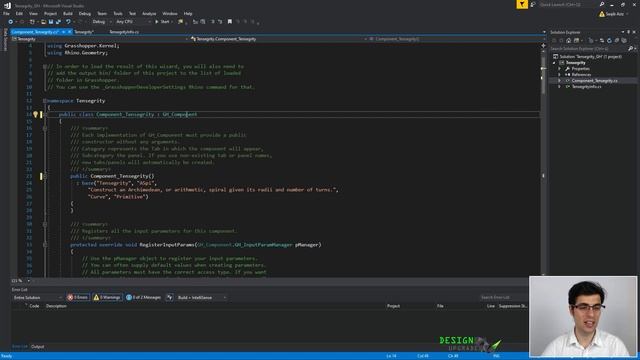640x360 pixels.
Task: Open the Tools menu
Action: click(x=118, y=13)
